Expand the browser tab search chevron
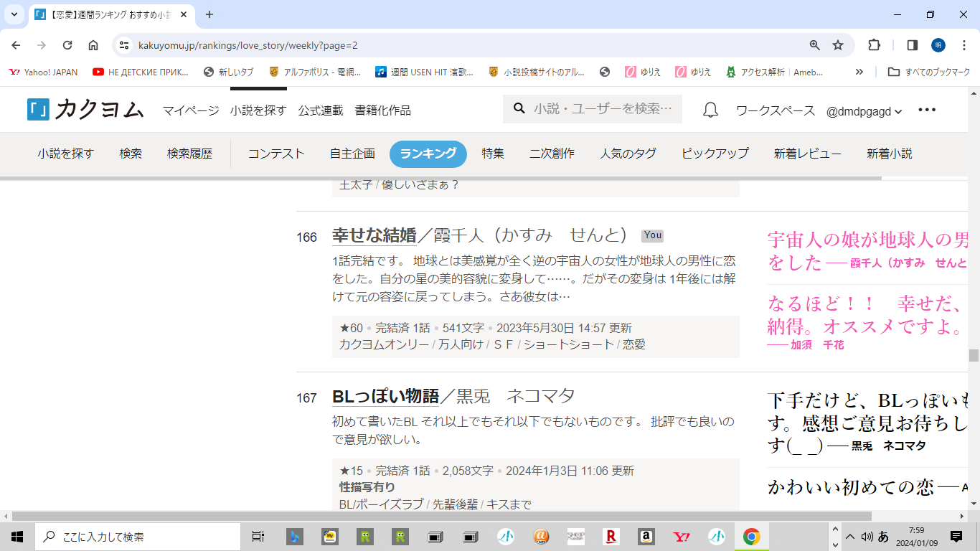980x551 pixels. (x=14, y=14)
